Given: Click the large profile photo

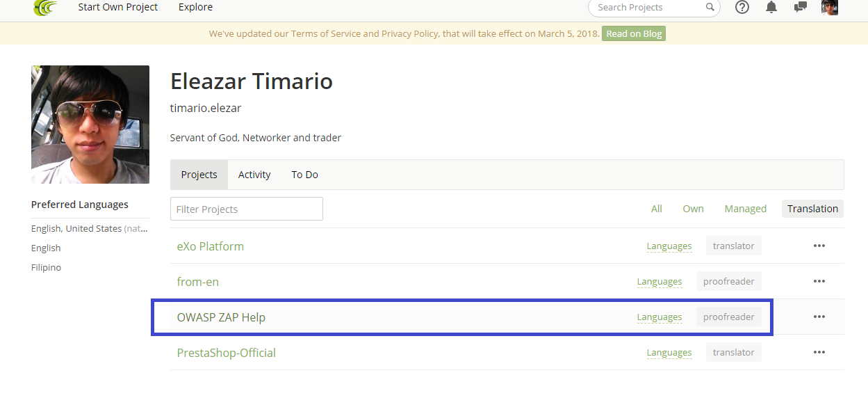Looking at the screenshot, I should click(x=90, y=125).
